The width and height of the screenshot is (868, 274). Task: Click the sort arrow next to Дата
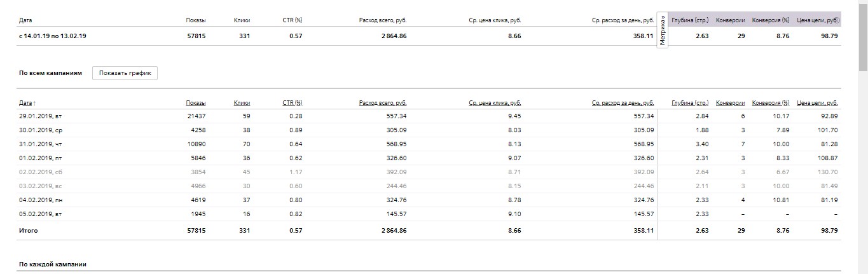34,103
